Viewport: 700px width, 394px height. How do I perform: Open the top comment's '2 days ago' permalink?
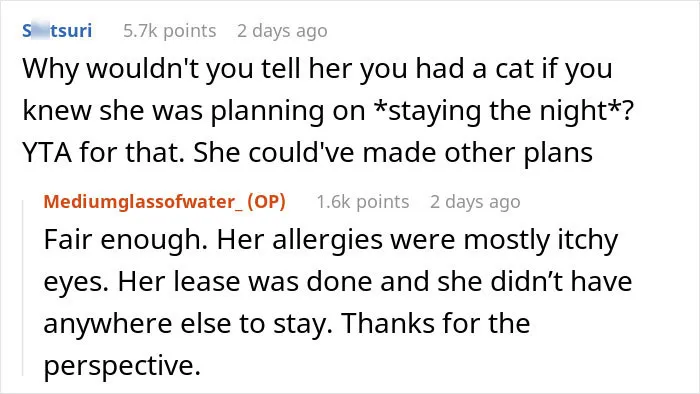point(282,31)
